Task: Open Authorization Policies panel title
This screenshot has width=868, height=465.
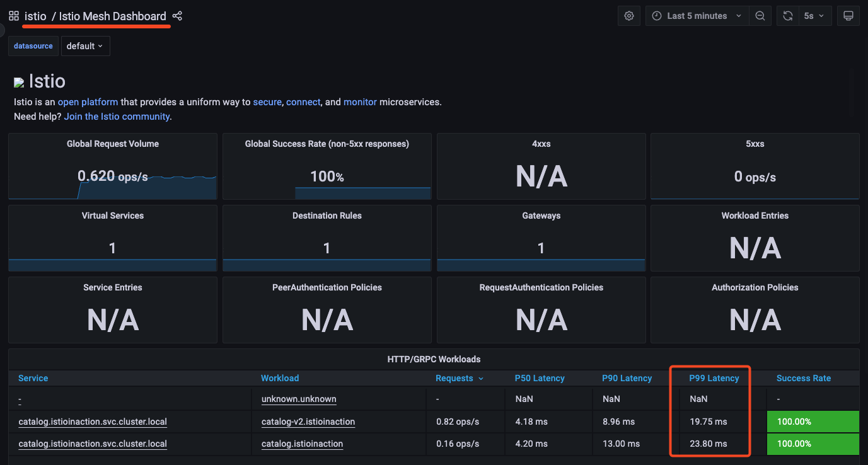Action: (x=755, y=287)
